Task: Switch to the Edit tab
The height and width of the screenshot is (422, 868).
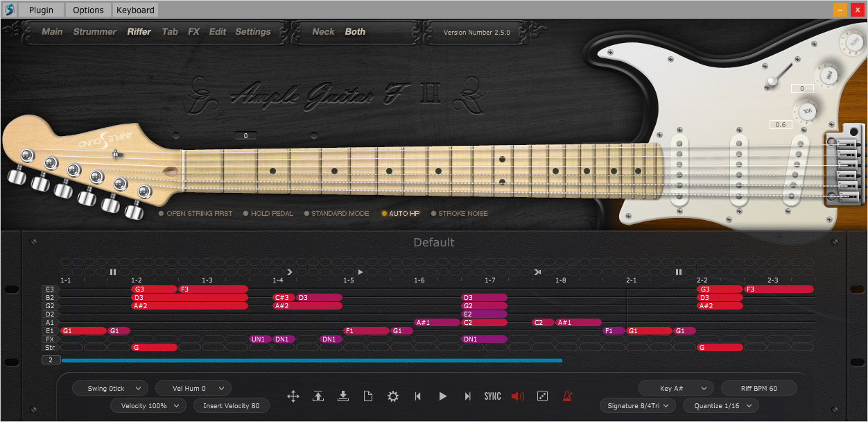Action: tap(218, 32)
